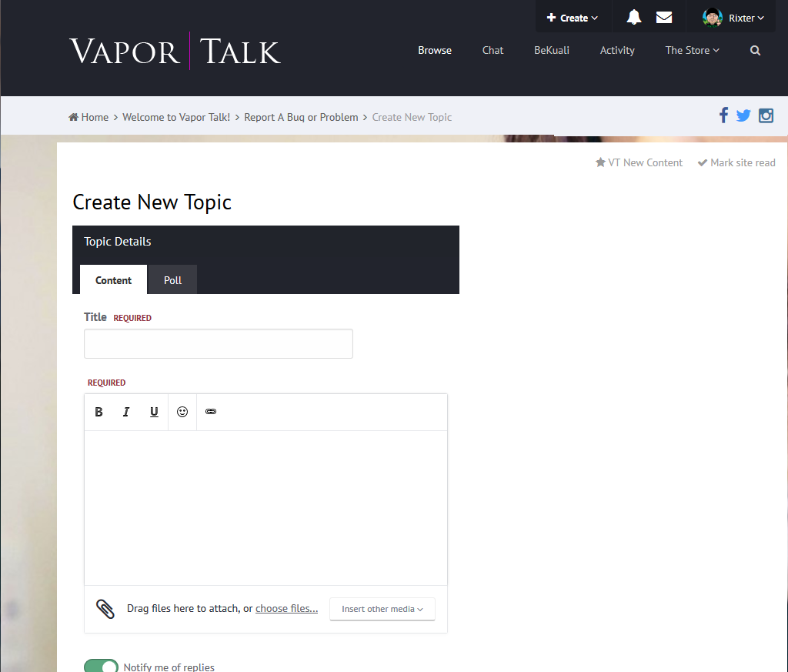The height and width of the screenshot is (672, 788).
Task: Apply italic formatting in editor
Action: (126, 412)
